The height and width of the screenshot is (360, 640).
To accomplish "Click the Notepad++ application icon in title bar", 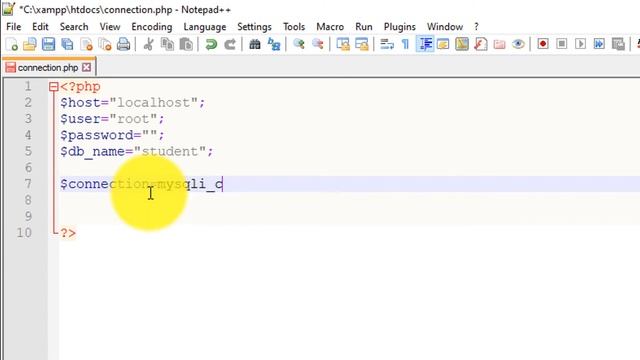I will coord(9,9).
